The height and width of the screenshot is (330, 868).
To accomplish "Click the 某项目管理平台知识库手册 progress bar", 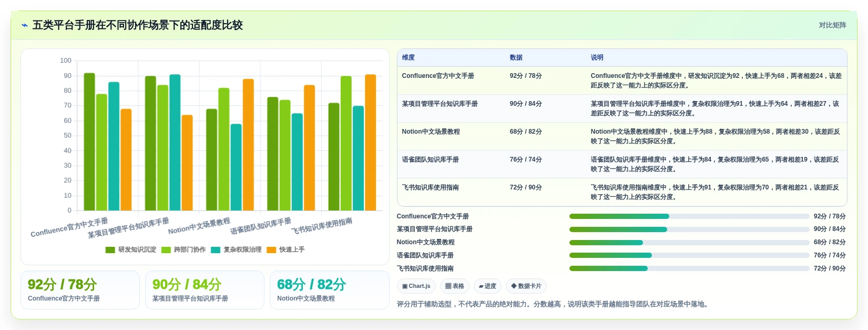I will click(x=689, y=229).
